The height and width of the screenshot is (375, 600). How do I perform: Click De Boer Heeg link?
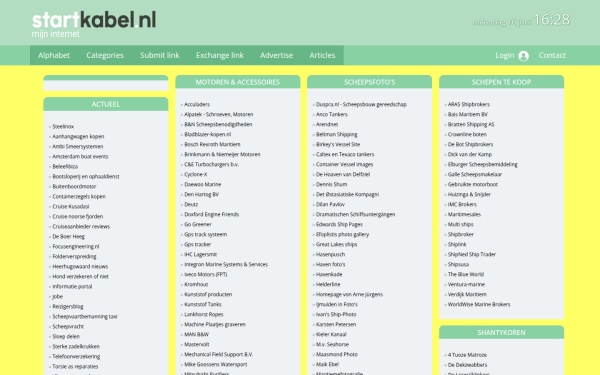68,236
